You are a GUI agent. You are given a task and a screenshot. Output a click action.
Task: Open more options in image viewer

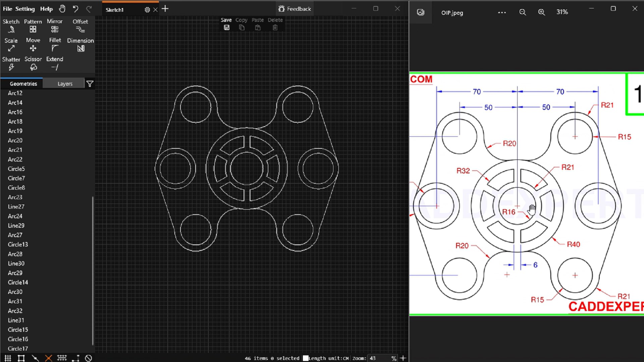click(x=502, y=12)
